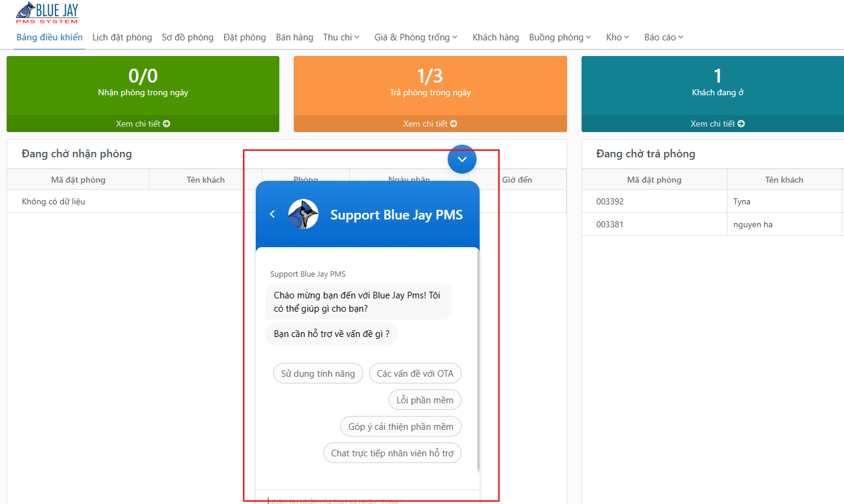Click the Đang chờ trả phòng panel title
The image size is (844, 504).
pos(646,154)
